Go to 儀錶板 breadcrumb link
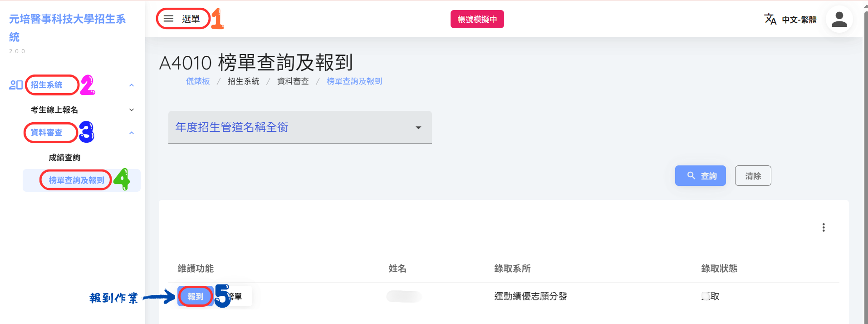The image size is (868, 324). coord(198,81)
